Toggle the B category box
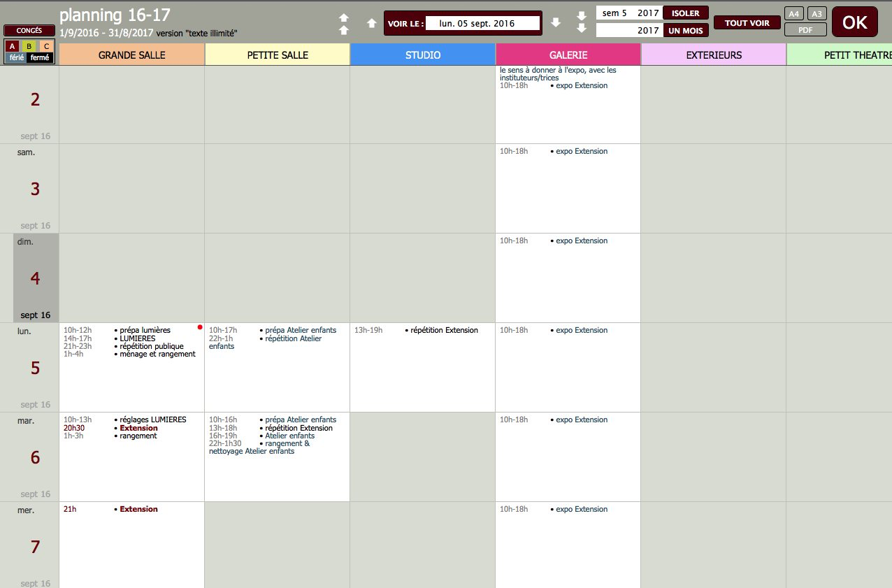This screenshot has width=892, height=588. click(x=29, y=46)
